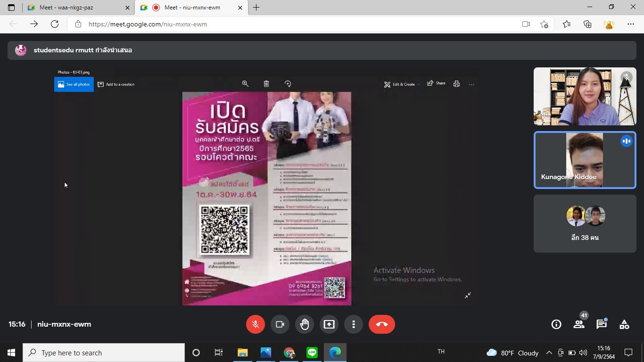Viewport: 644px width, 362px height.
Task: Click the Microsoft Edge taskbar icon
Action: point(335,353)
